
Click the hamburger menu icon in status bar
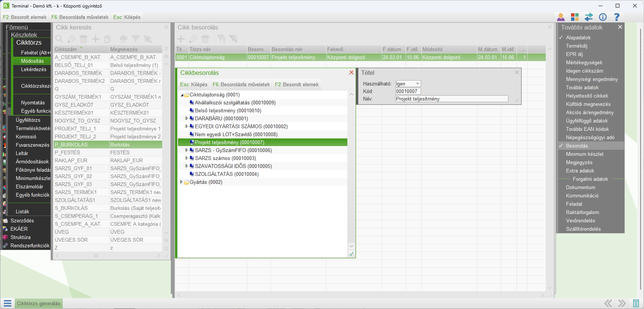point(8,303)
